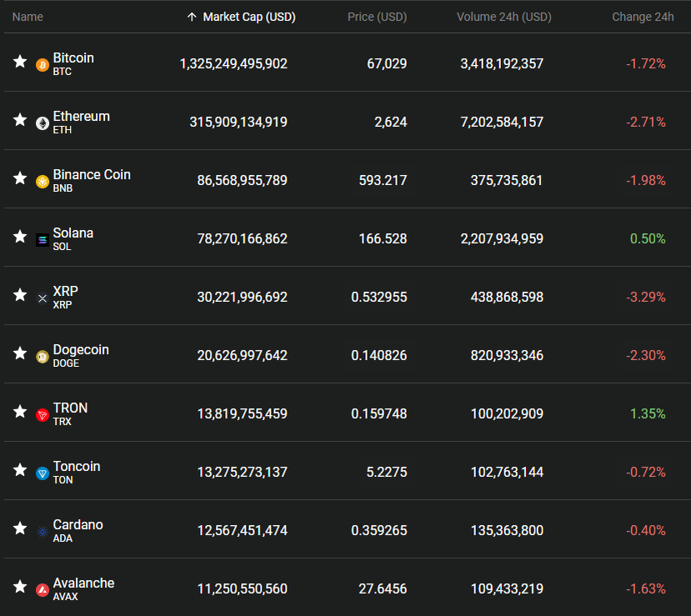Select Dogecoin volume 820,933,346
Screen dimensions: 691x616
(507, 355)
